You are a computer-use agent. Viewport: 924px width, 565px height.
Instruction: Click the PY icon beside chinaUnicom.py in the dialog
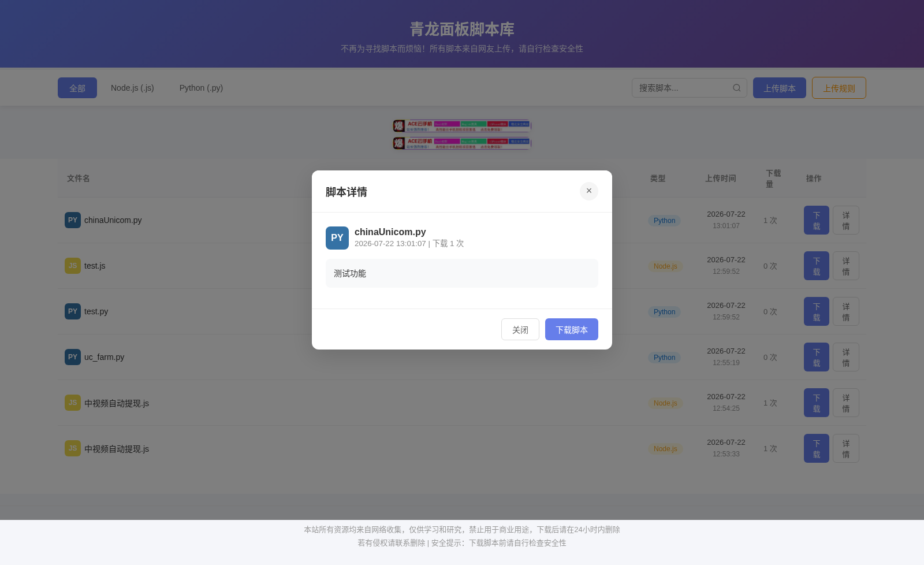pos(337,238)
